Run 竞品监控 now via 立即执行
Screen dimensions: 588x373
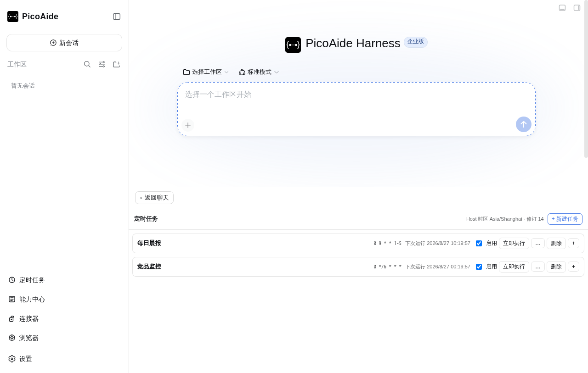(514, 267)
